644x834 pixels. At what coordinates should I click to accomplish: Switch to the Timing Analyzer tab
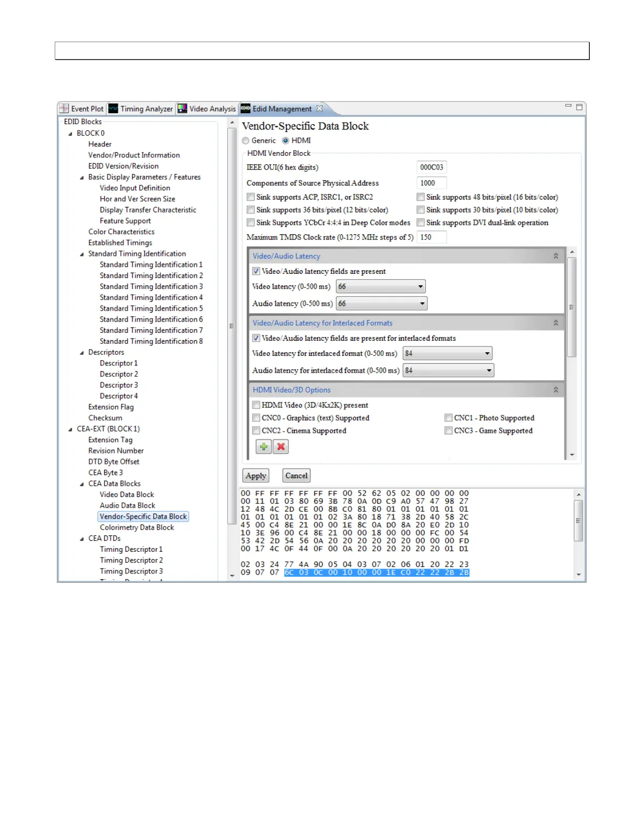pyautogui.click(x=146, y=108)
